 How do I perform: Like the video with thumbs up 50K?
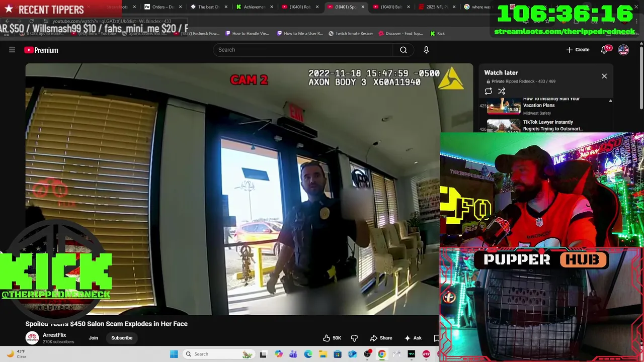pyautogui.click(x=332, y=338)
